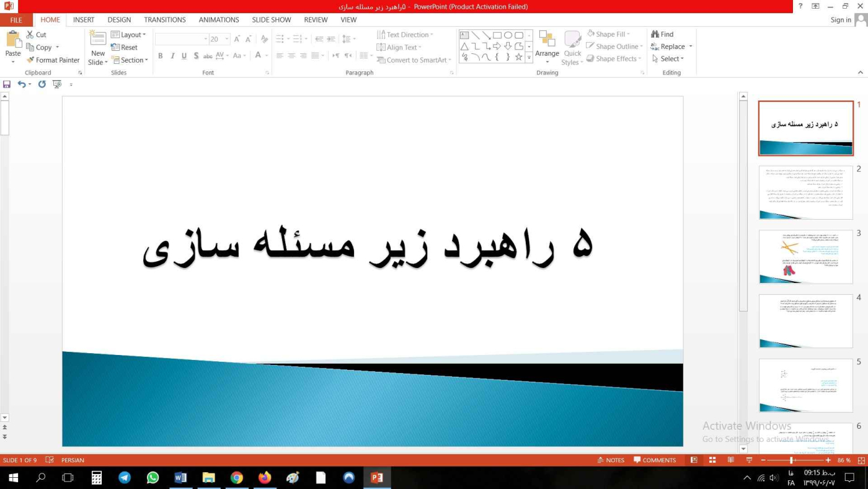Screen dimensions: 868x489
Task: Open Telegram from the taskbar
Action: pos(125,478)
